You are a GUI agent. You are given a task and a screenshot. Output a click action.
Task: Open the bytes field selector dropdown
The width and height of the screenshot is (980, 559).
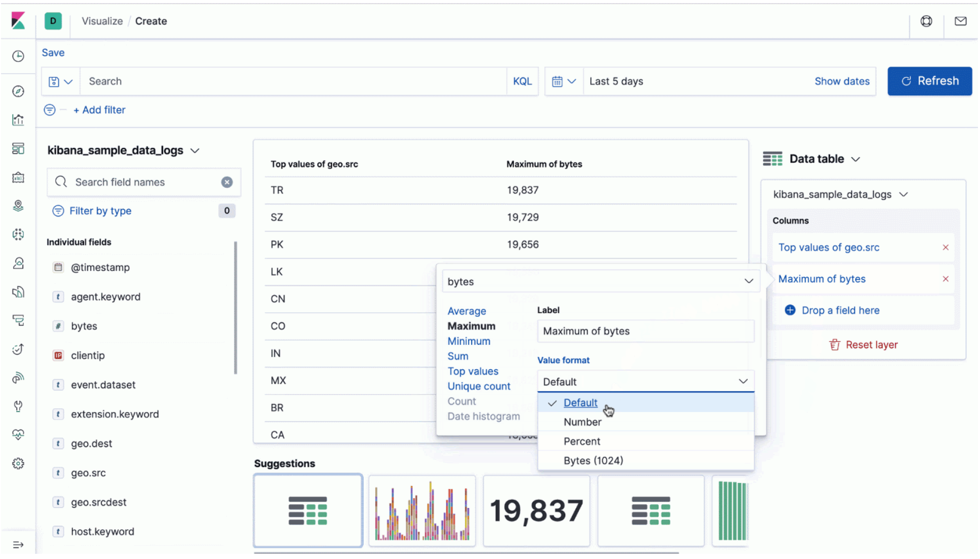click(600, 282)
